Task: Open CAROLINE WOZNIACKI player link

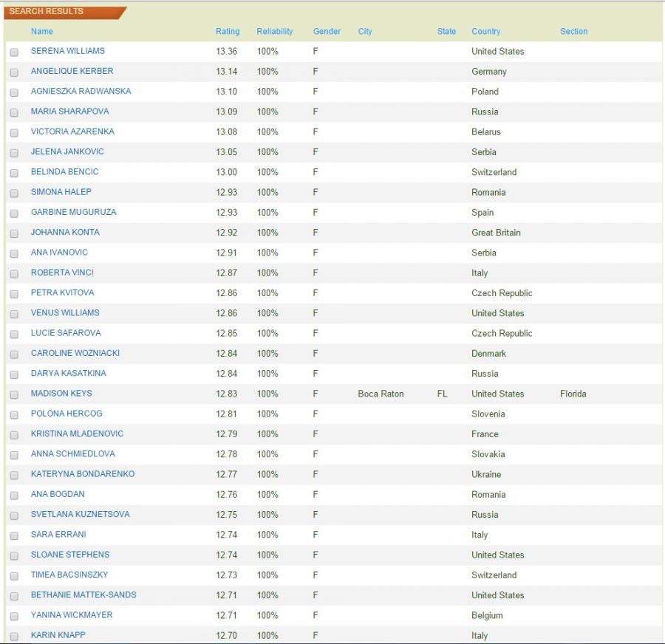Action: 75,353
